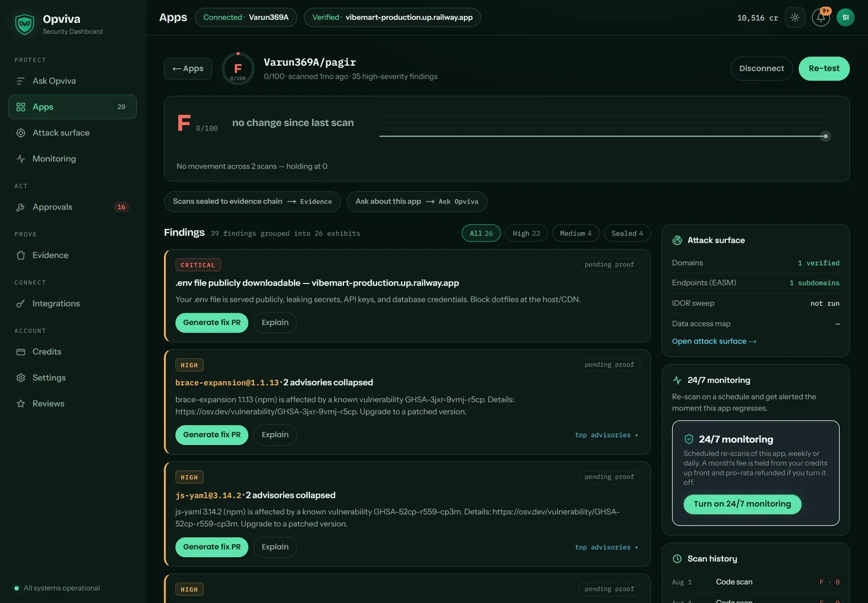868x603 pixels.
Task: Click the Evidence clipboard icon
Action: click(x=20, y=256)
